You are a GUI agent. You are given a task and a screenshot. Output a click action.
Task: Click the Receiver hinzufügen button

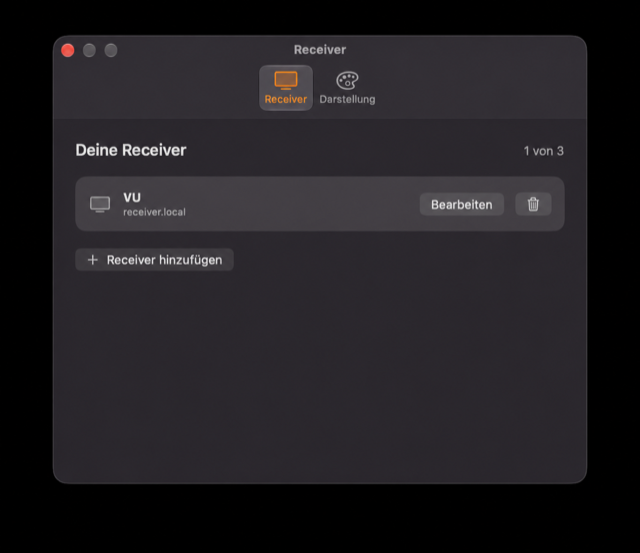(155, 260)
